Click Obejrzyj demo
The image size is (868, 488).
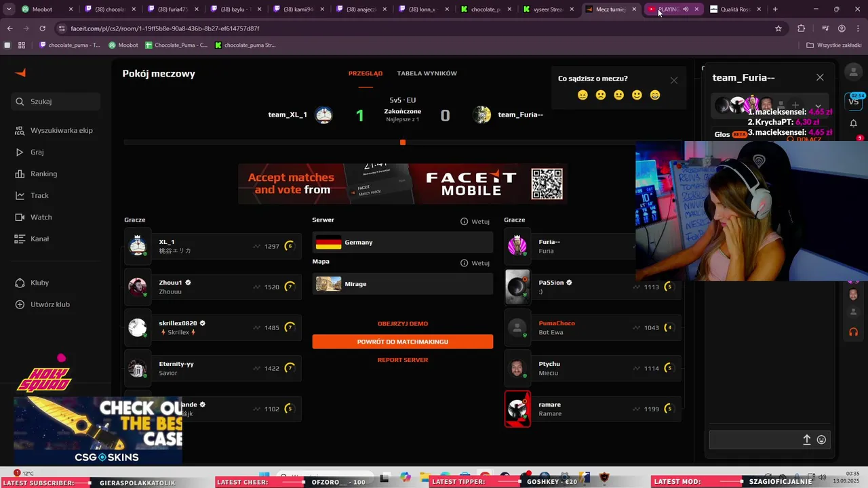click(x=403, y=324)
